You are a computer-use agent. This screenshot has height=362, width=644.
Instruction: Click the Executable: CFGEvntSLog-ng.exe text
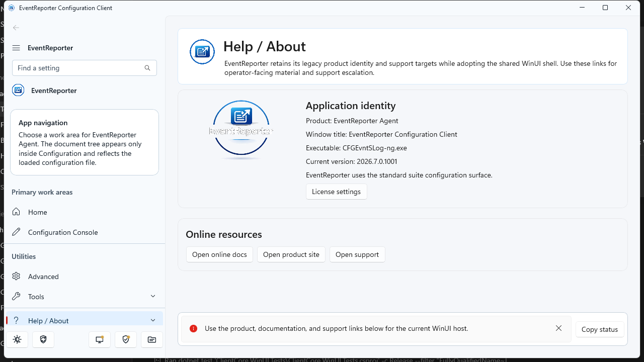pos(356,148)
